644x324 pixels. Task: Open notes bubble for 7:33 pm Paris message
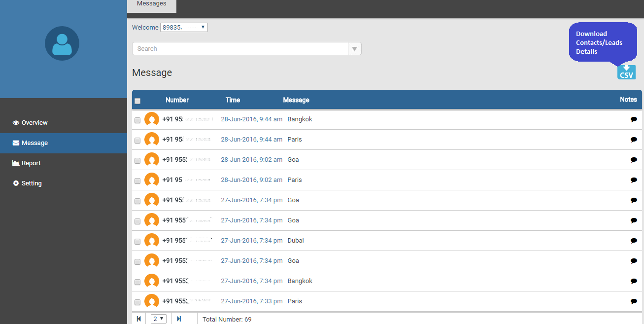(634, 301)
